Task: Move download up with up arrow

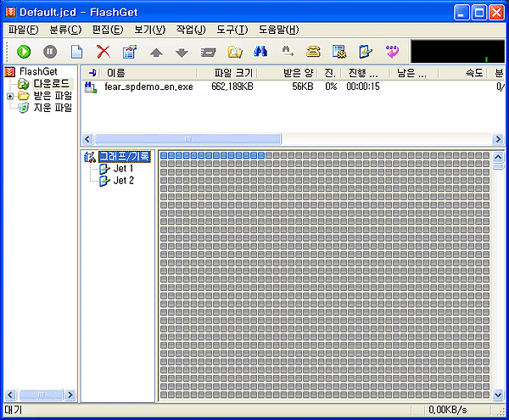Action: click(156, 53)
